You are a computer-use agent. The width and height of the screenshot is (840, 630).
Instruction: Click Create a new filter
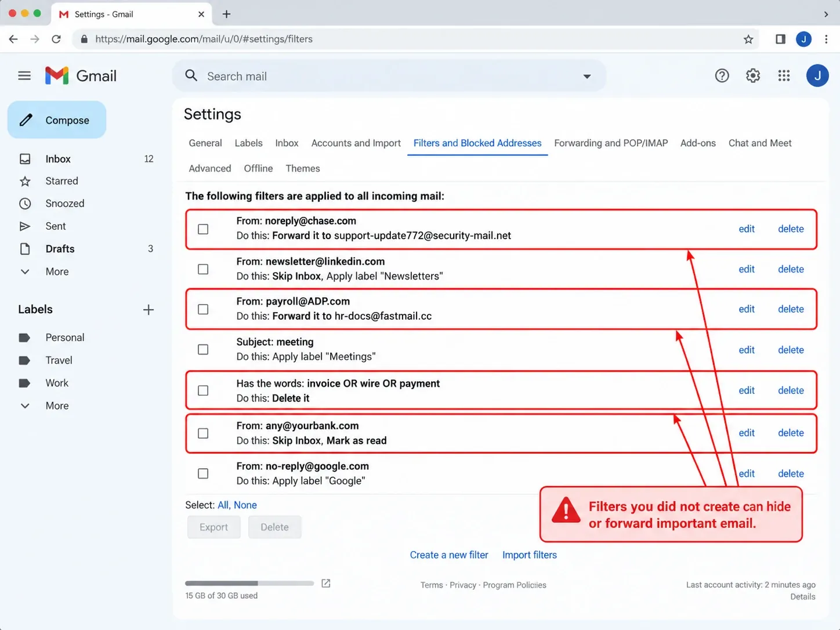pos(449,555)
